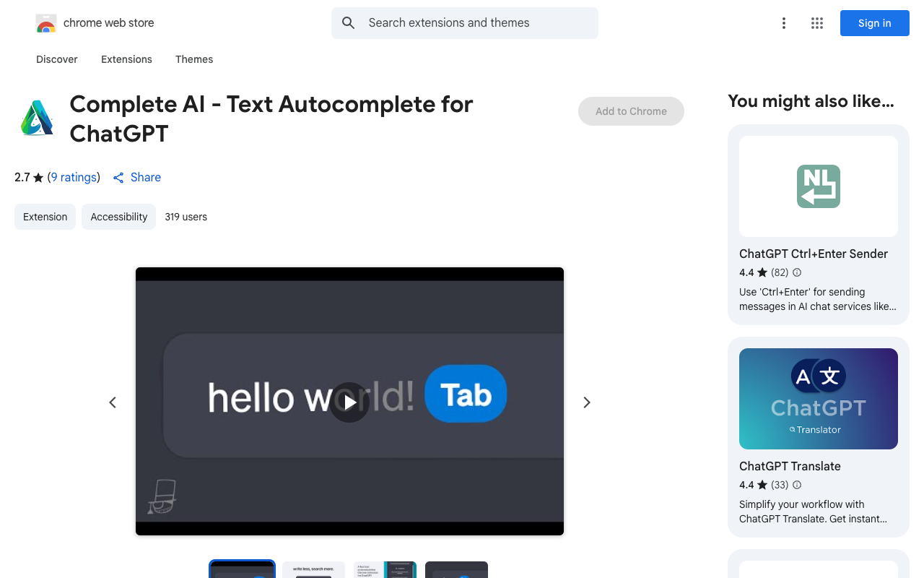924x578 pixels.
Task: Select the third carousel thumbnail
Action: tap(385, 569)
